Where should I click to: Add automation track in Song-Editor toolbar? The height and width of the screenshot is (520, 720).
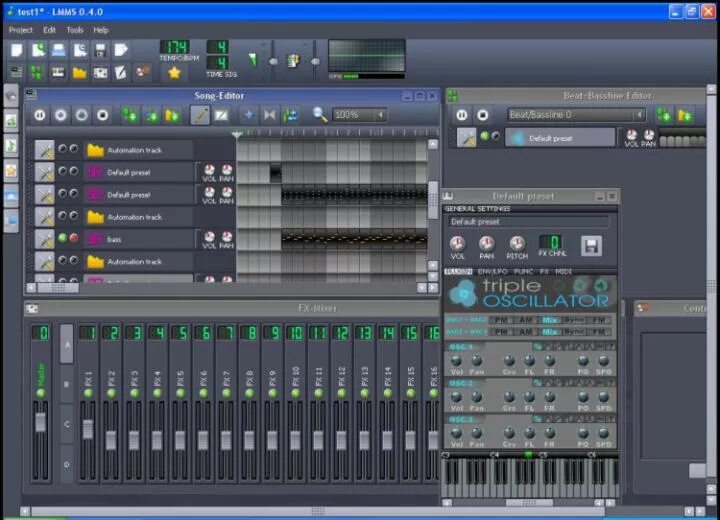click(172, 115)
